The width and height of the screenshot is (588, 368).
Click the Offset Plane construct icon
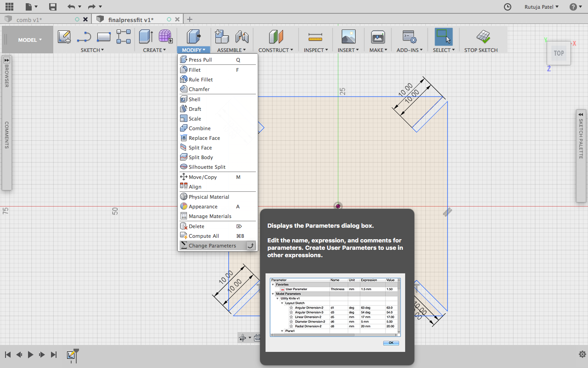276,37
